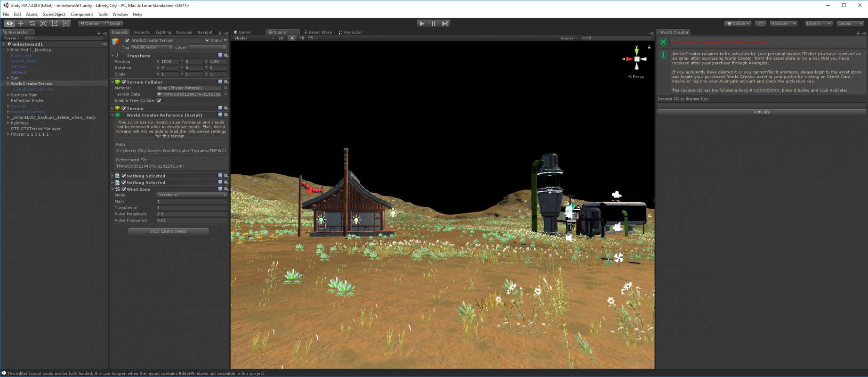This screenshot has height=377, width=868.
Task: Open Wind Zone Mode Directional dropdown
Action: pyautogui.click(x=192, y=195)
